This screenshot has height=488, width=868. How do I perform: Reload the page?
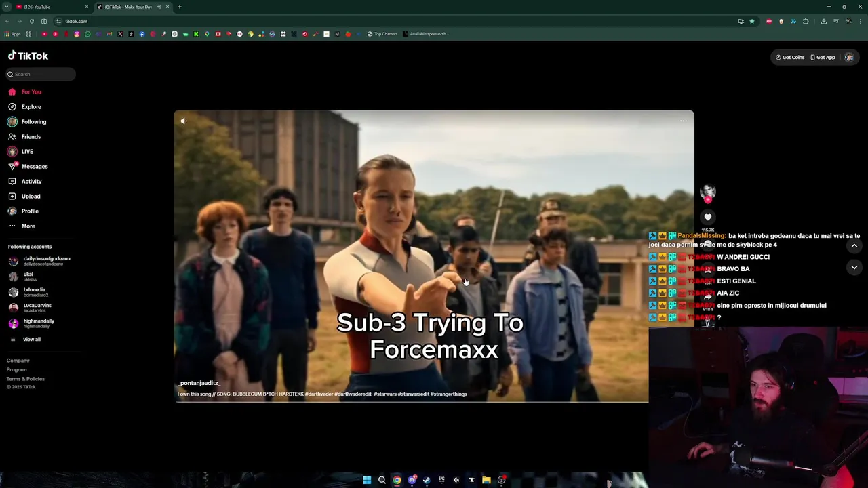(31, 21)
